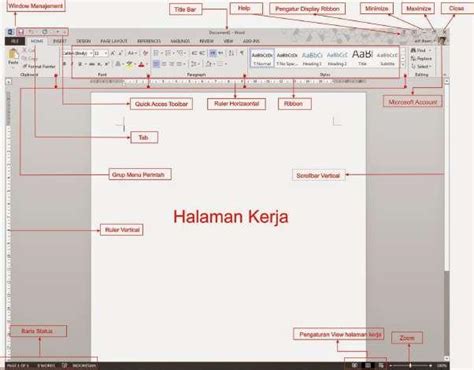474x370 pixels.
Task: Click the word count in status bar
Action: point(46,366)
